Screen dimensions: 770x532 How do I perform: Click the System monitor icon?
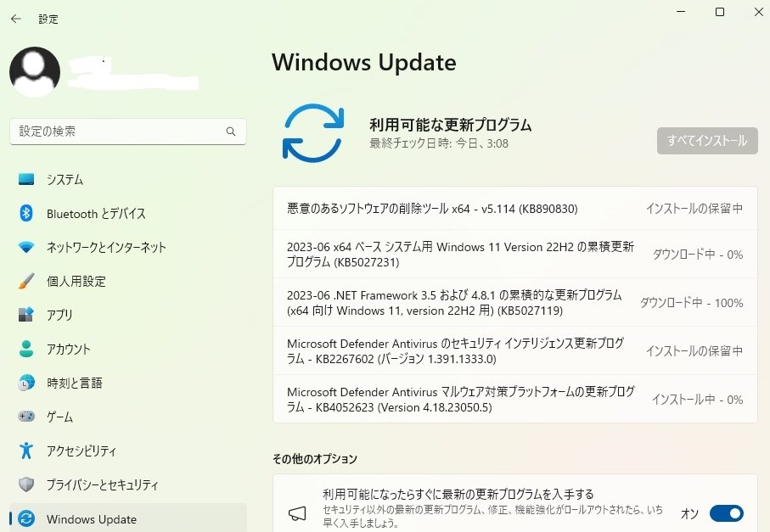[x=26, y=179]
